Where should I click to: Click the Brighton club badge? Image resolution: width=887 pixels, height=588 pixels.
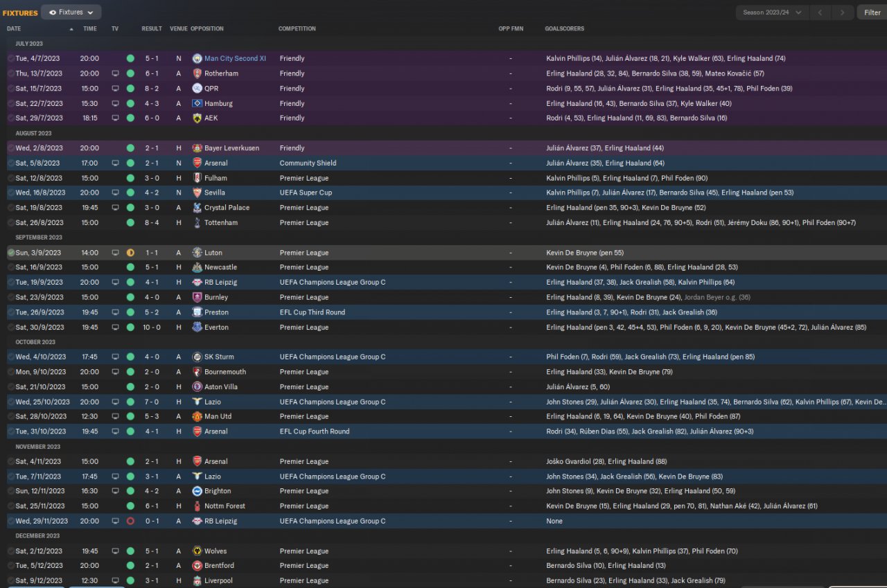[197, 491]
